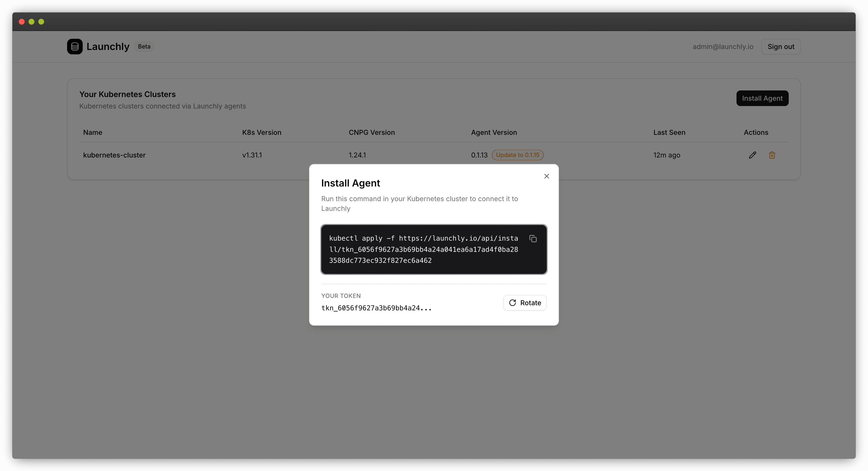Close the Install Agent dialog
This screenshot has height=471, width=868.
click(546, 176)
